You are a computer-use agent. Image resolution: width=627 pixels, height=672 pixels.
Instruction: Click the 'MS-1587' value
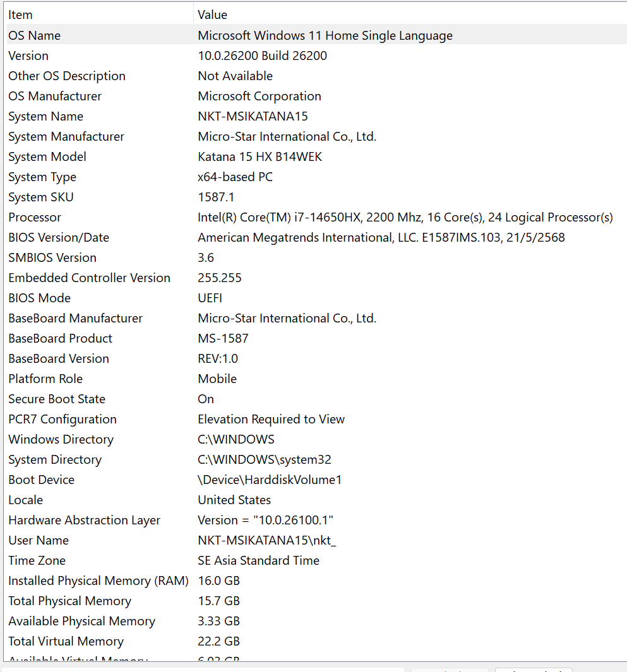pos(223,338)
